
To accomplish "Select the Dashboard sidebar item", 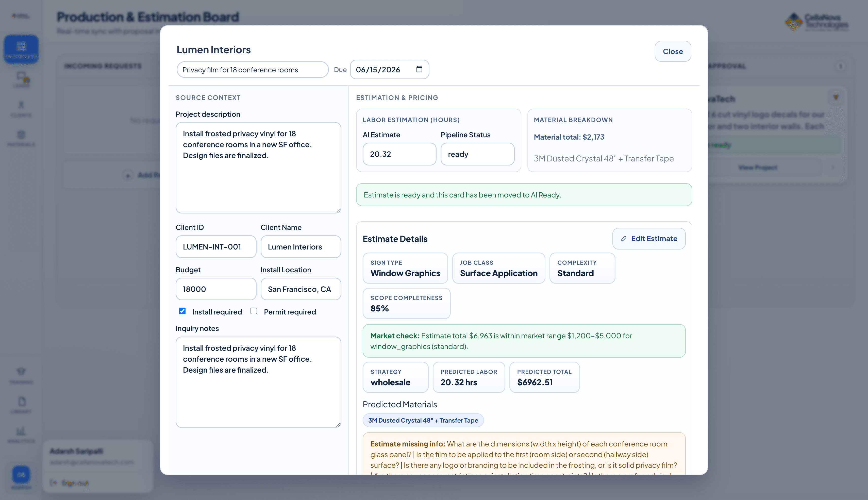I will point(21,49).
